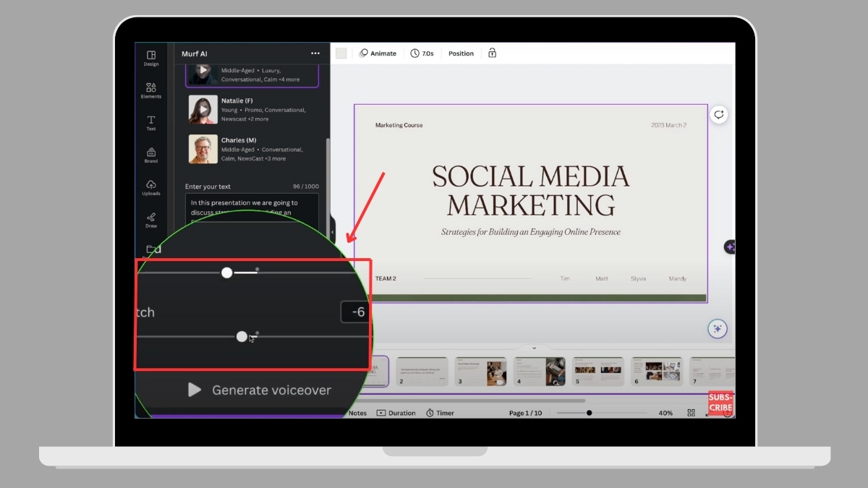Select the Text tool in the sidebar
The height and width of the screenshot is (488, 868).
[x=151, y=123]
